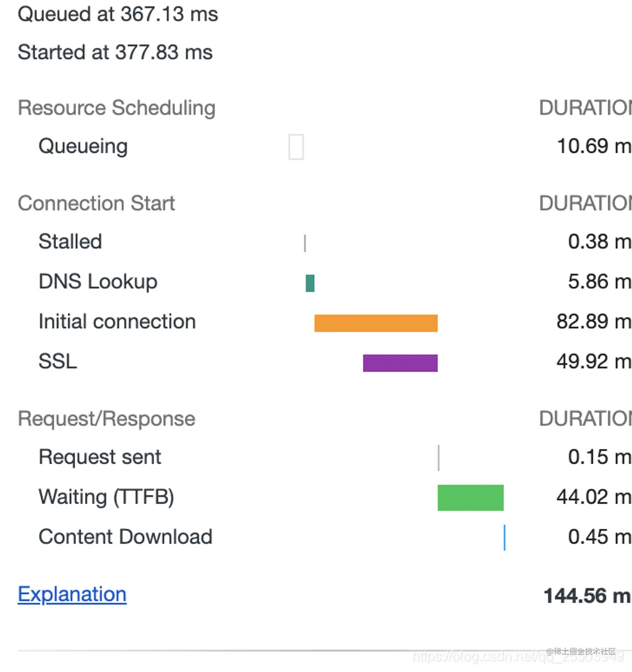Click the Request sent timing marker

click(439, 457)
